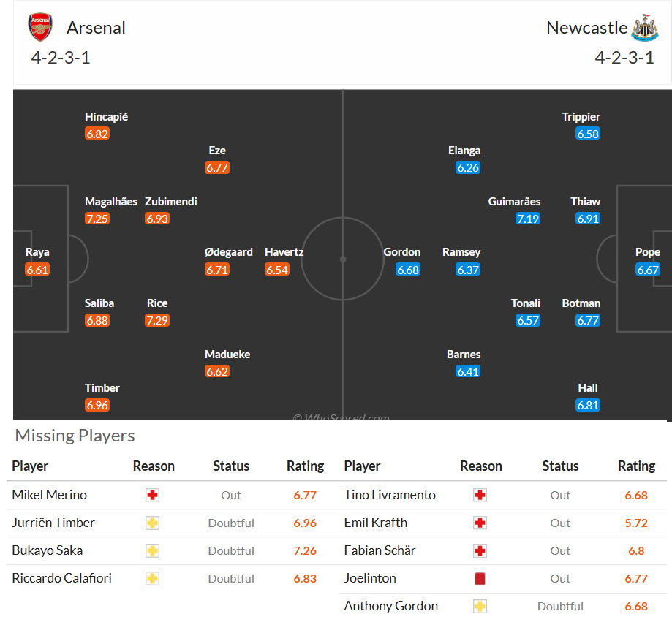
Task: Click the doubtful icon beside Jurriën Timber
Action: [152, 523]
